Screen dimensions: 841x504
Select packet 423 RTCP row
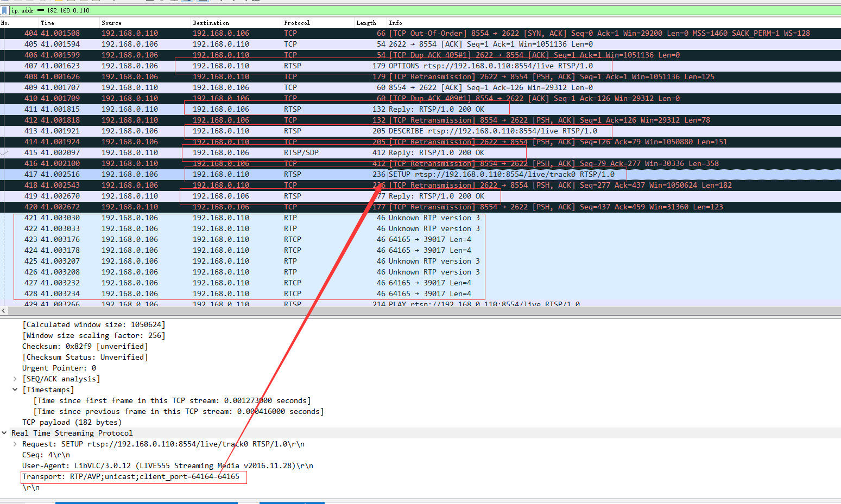[x=420, y=239]
